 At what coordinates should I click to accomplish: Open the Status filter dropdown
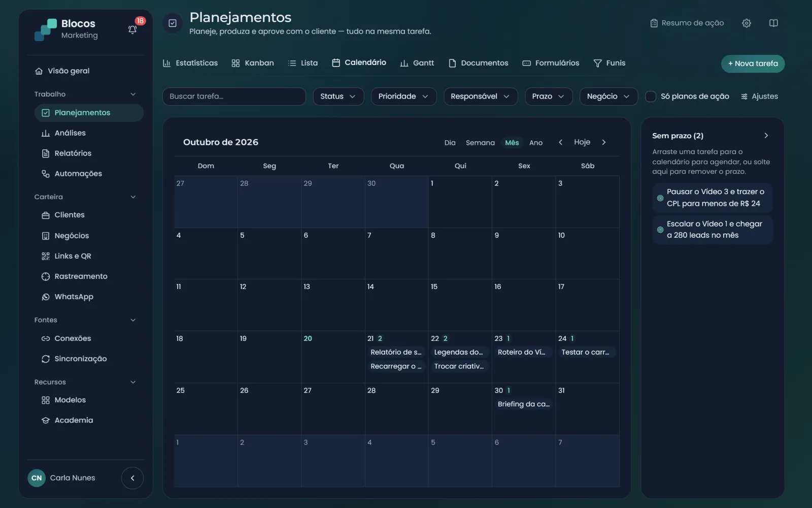tap(339, 97)
